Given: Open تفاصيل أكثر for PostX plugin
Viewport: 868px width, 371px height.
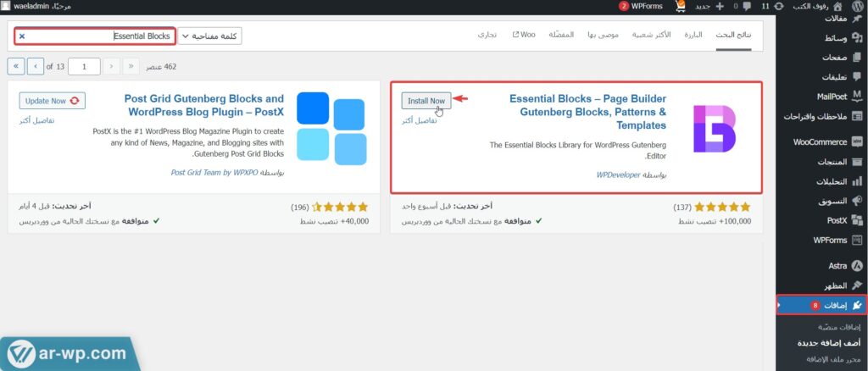Looking at the screenshot, I should pos(36,120).
